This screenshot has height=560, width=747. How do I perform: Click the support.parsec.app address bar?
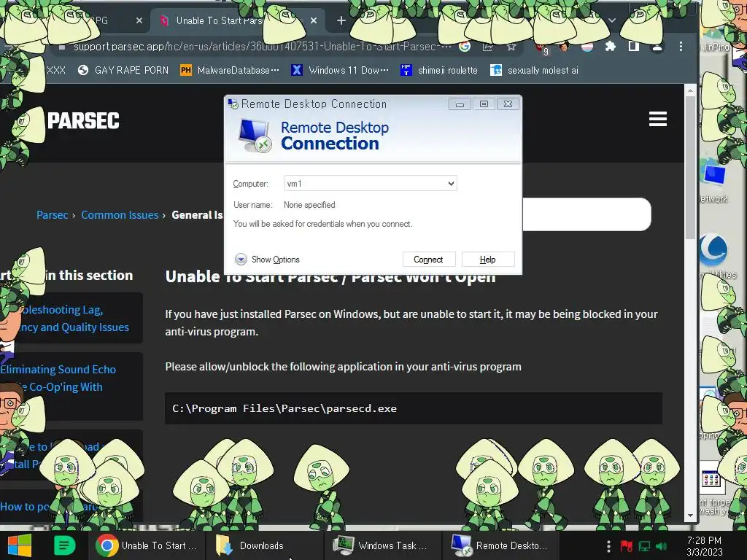point(262,47)
